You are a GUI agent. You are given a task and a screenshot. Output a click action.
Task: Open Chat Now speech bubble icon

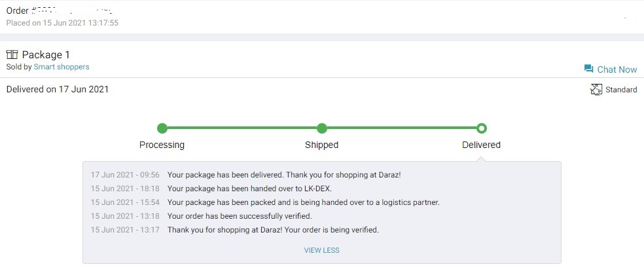(588, 69)
